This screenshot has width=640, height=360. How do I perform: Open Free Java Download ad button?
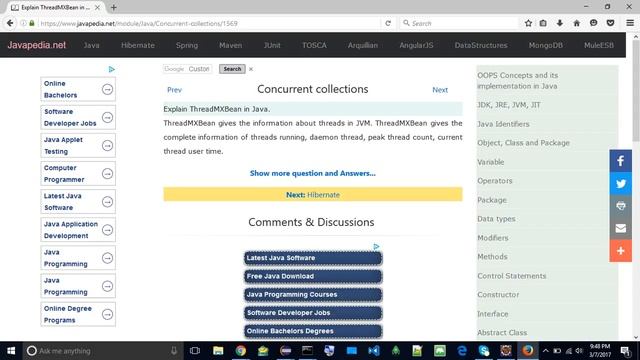coord(313,276)
